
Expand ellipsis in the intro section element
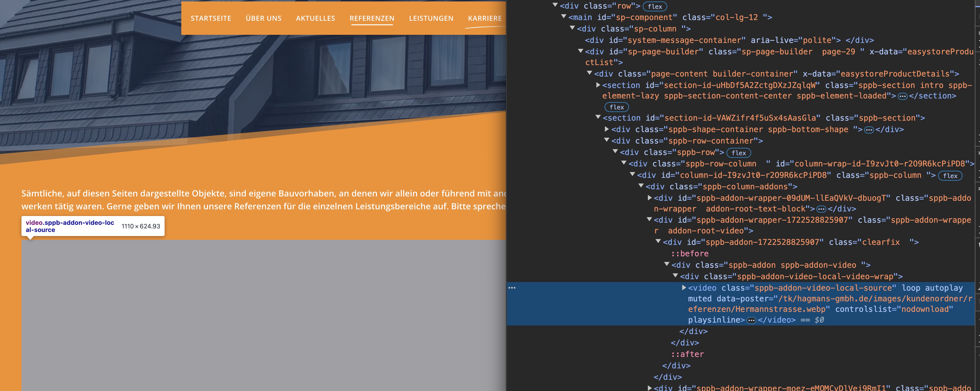(902, 97)
